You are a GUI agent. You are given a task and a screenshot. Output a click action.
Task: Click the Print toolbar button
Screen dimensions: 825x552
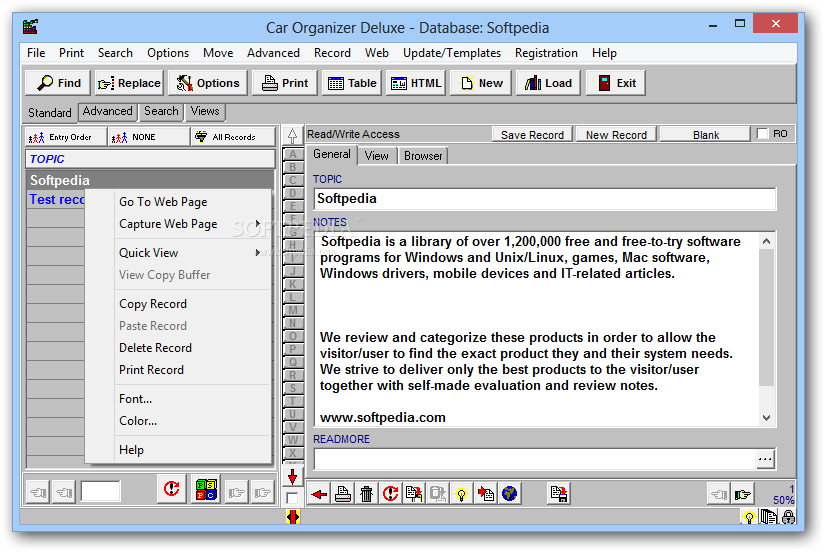pos(285,83)
